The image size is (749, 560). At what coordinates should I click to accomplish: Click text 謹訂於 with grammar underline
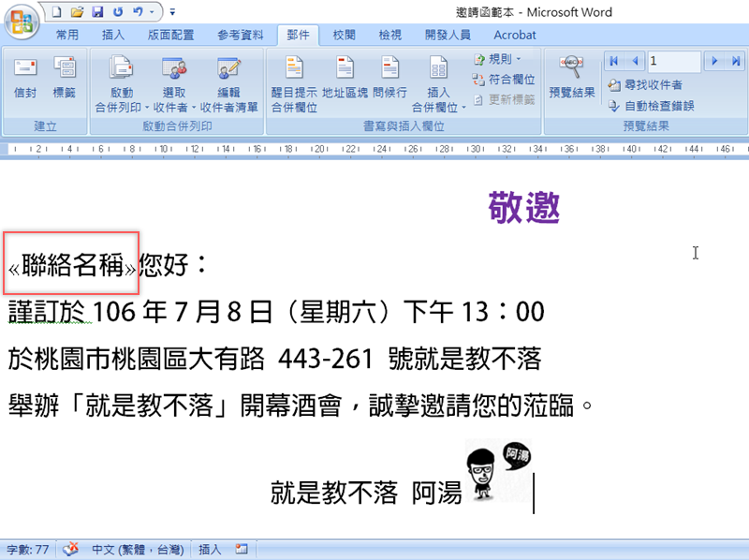(x=47, y=312)
